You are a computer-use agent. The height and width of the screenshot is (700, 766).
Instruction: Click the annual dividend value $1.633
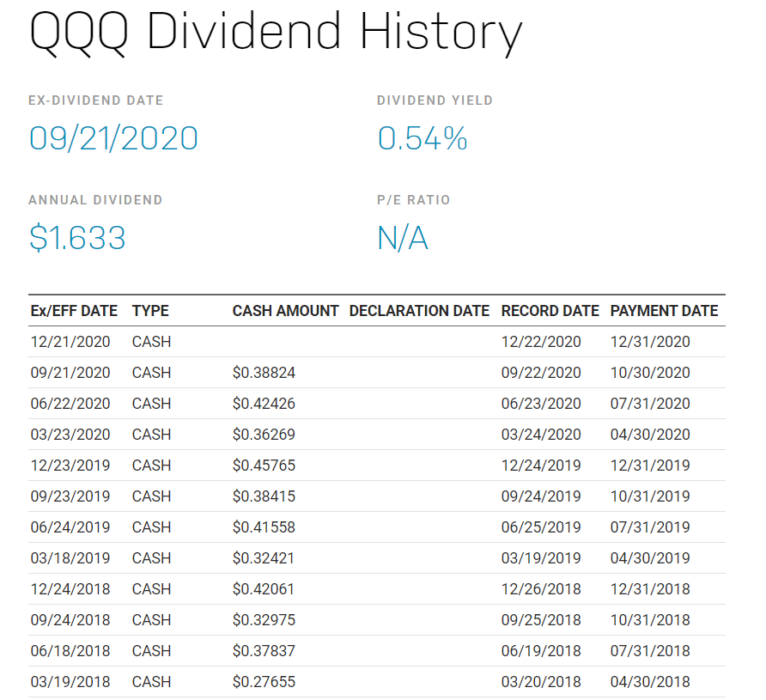coord(77,238)
